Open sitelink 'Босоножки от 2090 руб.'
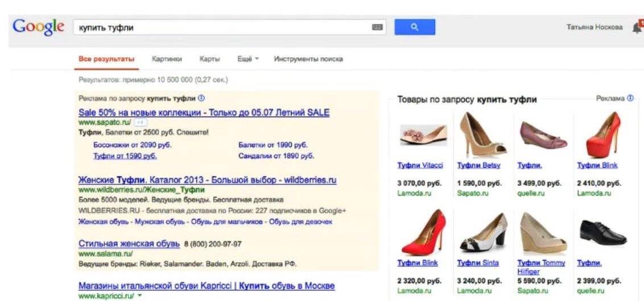This screenshot has width=644, height=301. [x=133, y=145]
